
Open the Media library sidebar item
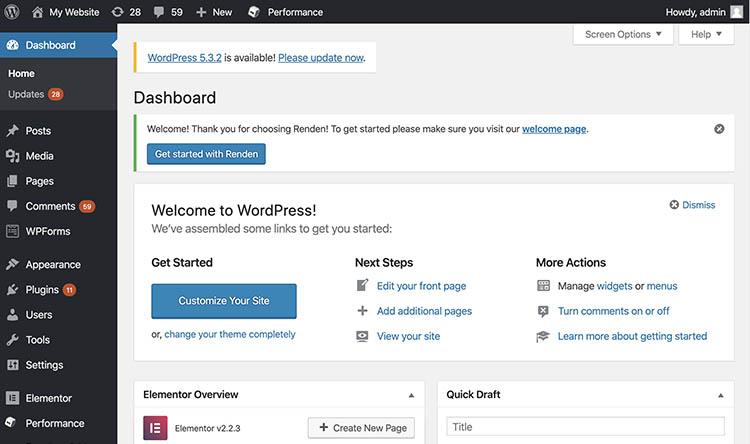click(40, 156)
